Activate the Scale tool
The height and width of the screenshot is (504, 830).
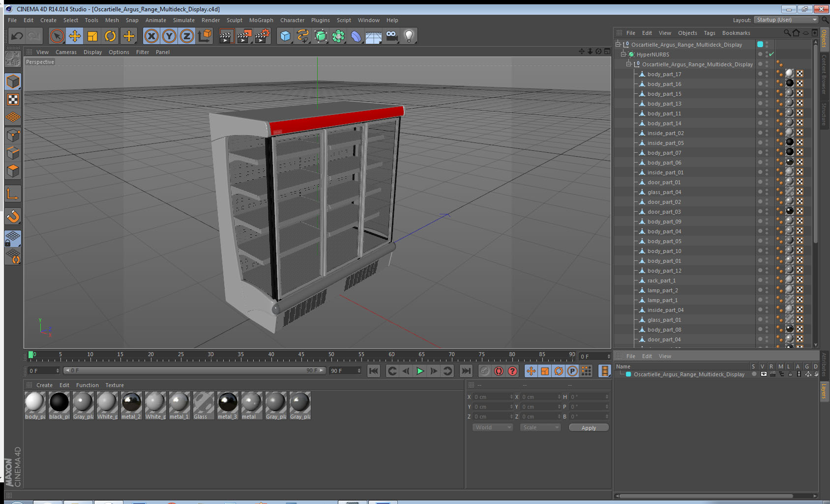coord(92,36)
